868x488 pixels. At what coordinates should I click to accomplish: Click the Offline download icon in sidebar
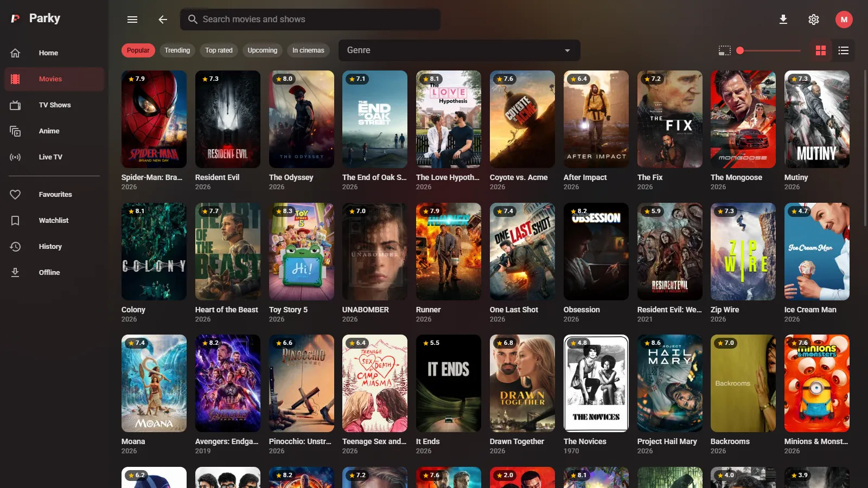pos(15,273)
